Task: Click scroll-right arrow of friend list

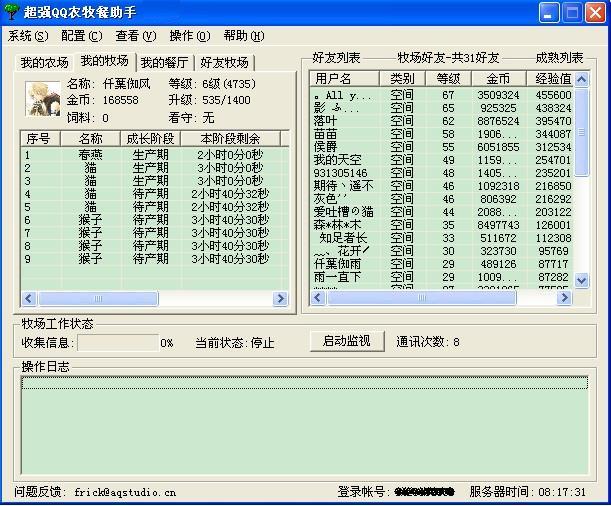Action: pos(564,298)
